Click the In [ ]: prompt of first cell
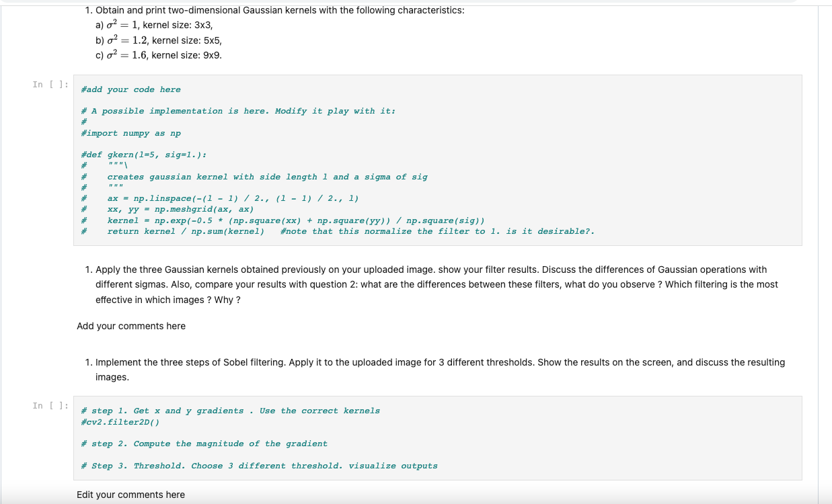This screenshot has height=504, width=832. [50, 85]
